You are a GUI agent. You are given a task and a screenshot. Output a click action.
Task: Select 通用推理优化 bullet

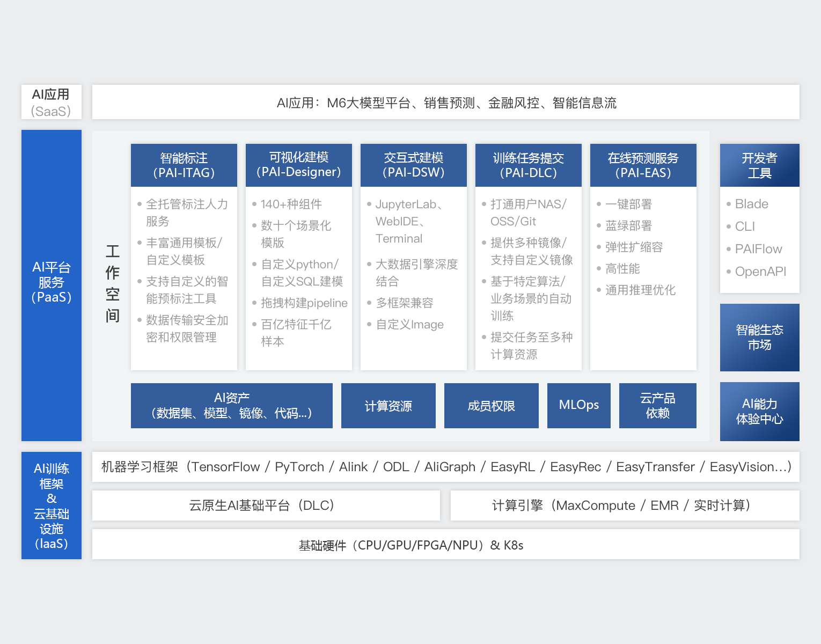(636, 290)
